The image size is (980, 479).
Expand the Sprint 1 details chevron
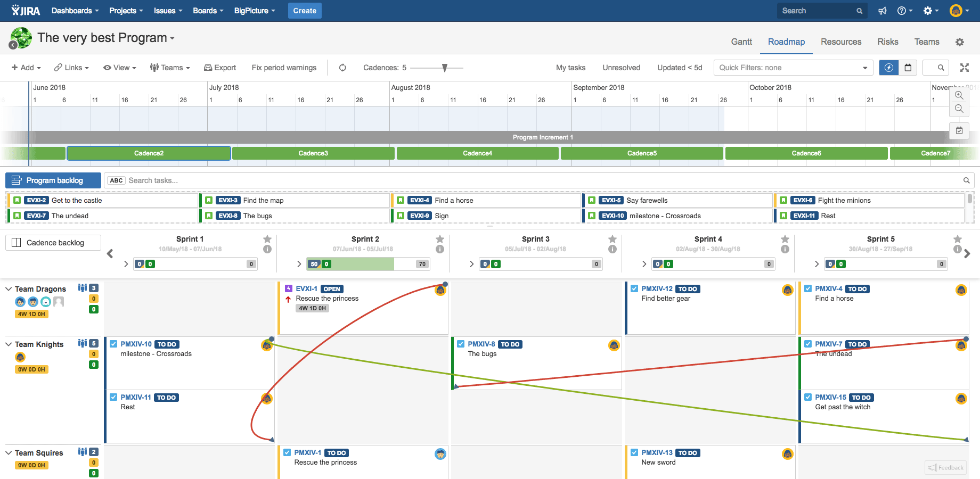(x=126, y=264)
